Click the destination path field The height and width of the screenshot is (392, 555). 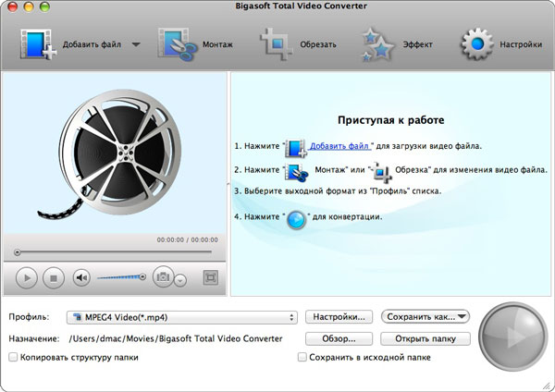pyautogui.click(x=176, y=338)
